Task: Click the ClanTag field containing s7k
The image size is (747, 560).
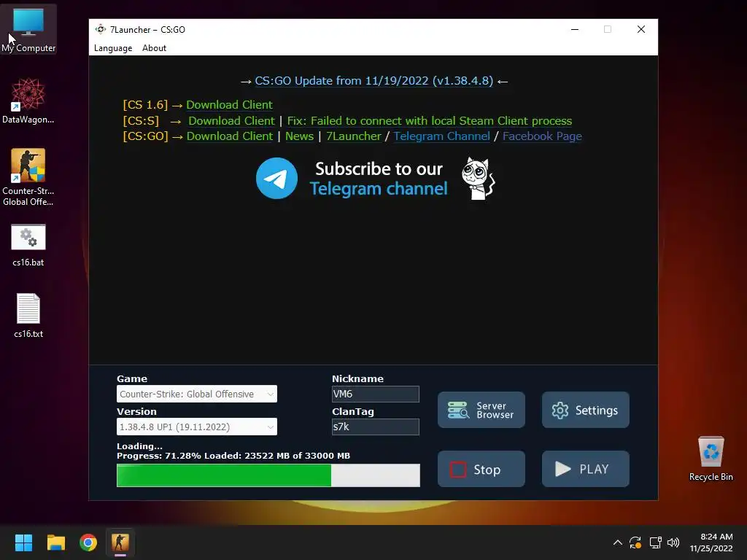Action: 376,427
